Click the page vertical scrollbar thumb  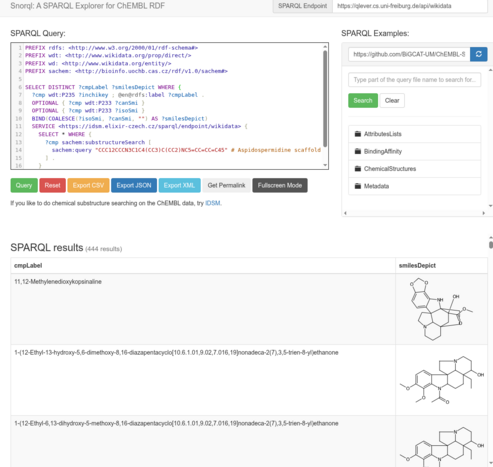[x=491, y=245]
